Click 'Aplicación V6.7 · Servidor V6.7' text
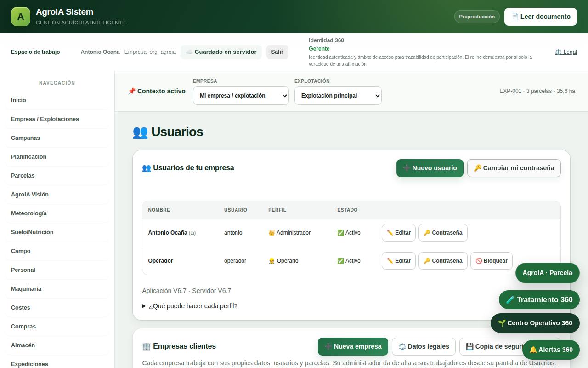 (x=187, y=291)
